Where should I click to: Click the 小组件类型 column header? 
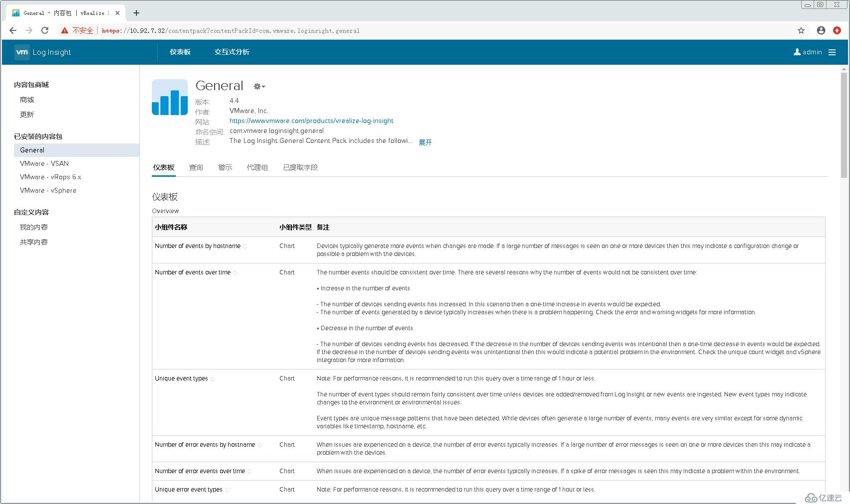[295, 227]
